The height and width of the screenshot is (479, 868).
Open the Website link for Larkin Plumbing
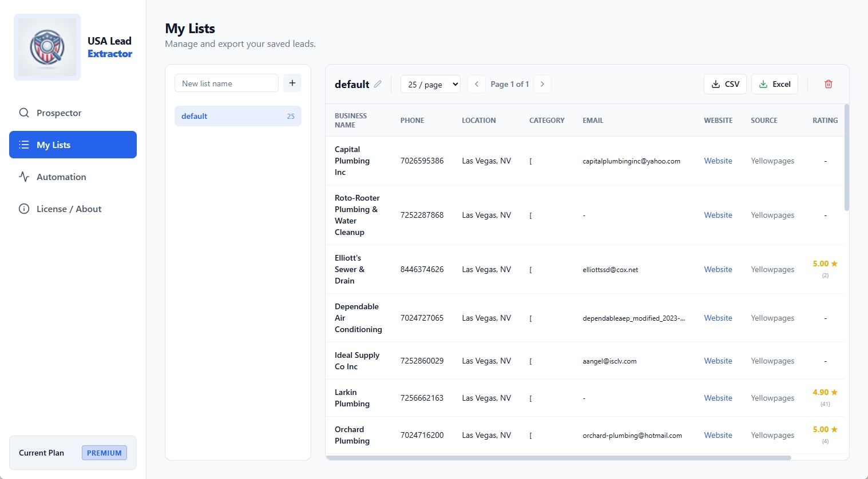(718, 398)
